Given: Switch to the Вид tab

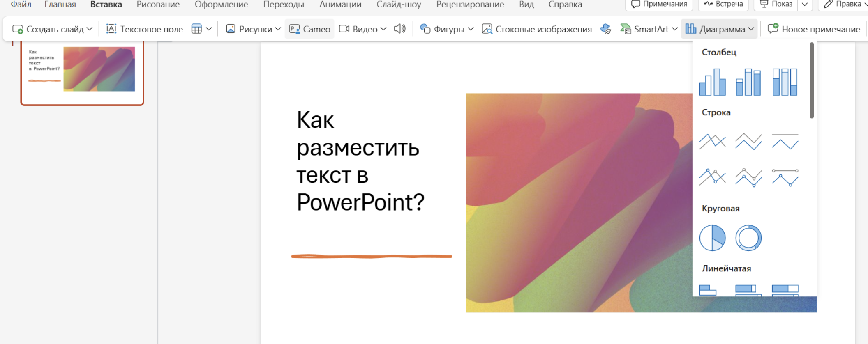Looking at the screenshot, I should tap(526, 5).
